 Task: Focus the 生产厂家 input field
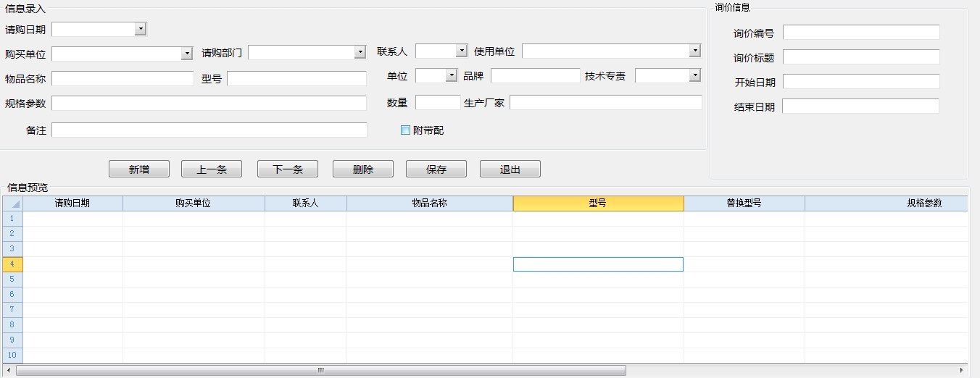(x=606, y=102)
